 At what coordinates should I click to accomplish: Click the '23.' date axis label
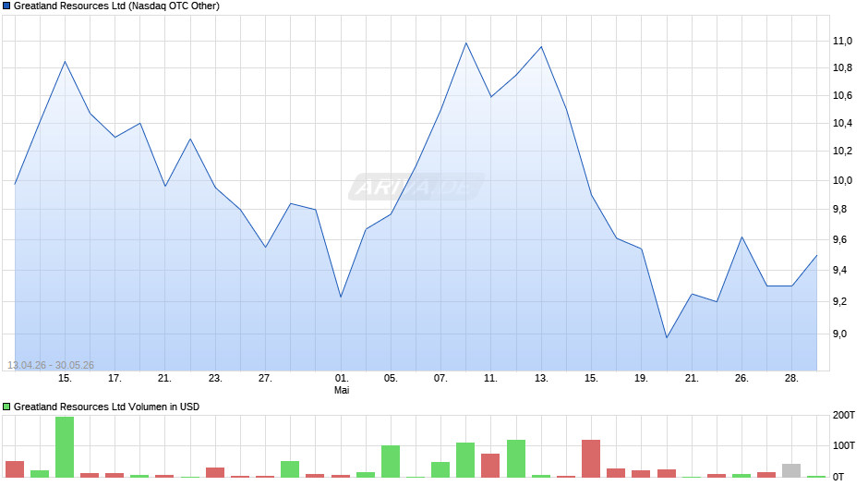tap(215, 379)
